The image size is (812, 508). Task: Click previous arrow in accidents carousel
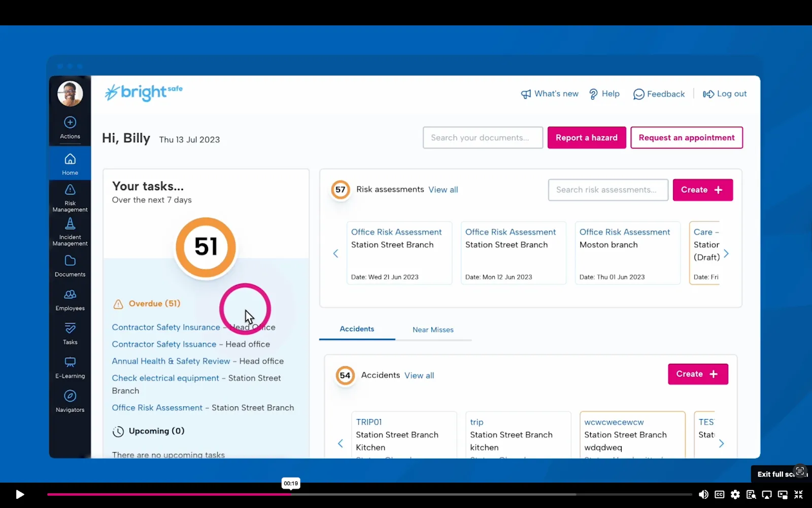pyautogui.click(x=341, y=443)
